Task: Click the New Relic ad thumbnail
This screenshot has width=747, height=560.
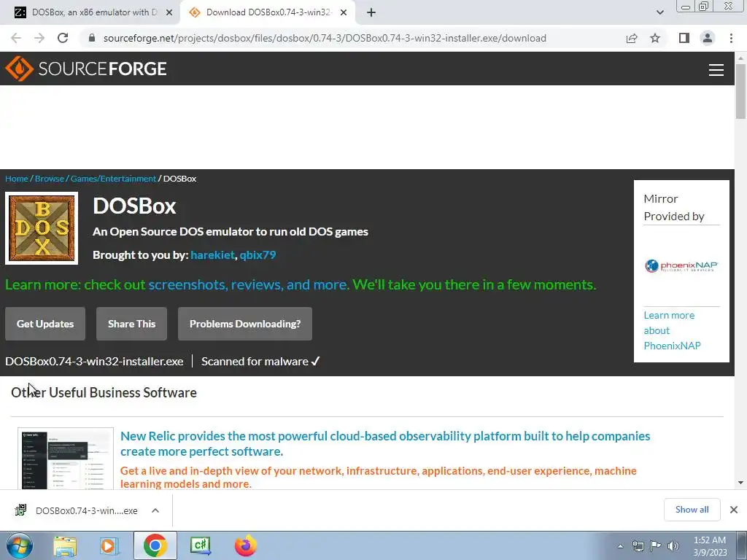Action: [x=66, y=459]
